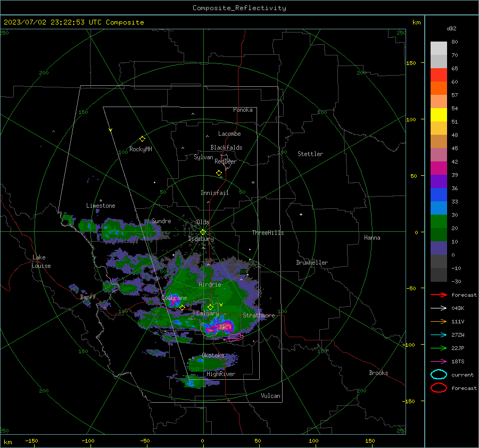The width and height of the screenshot is (479, 448).
Task: Click the Stettler city label
Action: point(310,154)
